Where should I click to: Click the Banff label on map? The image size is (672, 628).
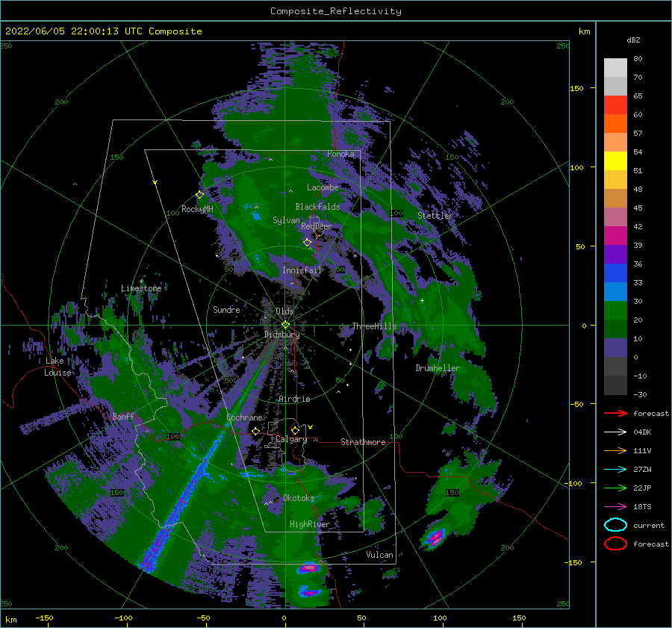click(x=123, y=416)
